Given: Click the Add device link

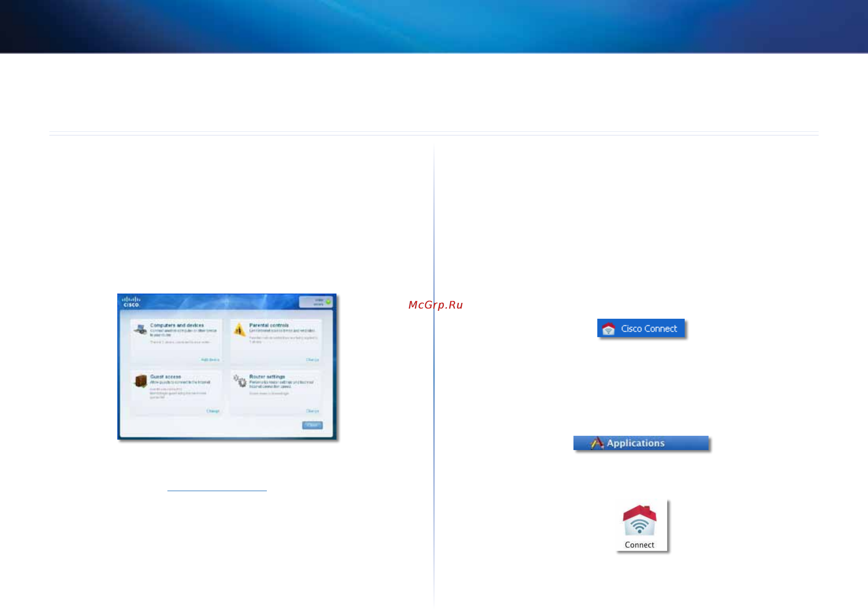Looking at the screenshot, I should [210, 360].
